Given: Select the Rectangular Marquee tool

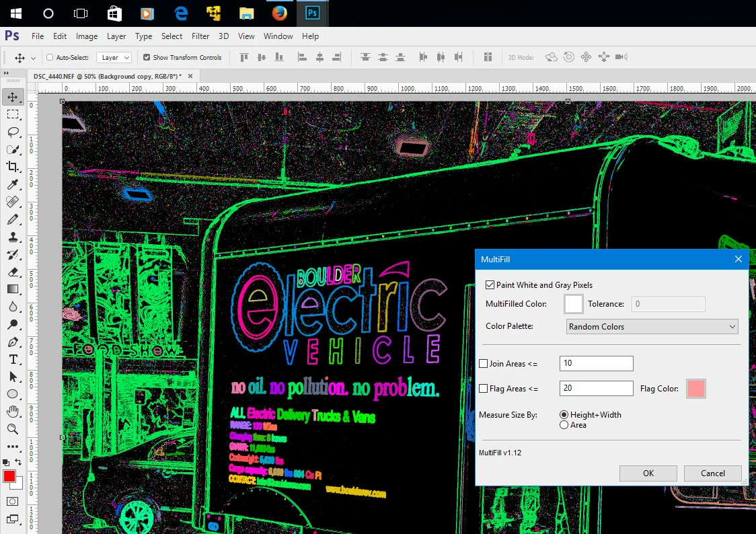Looking at the screenshot, I should pyautogui.click(x=13, y=114).
